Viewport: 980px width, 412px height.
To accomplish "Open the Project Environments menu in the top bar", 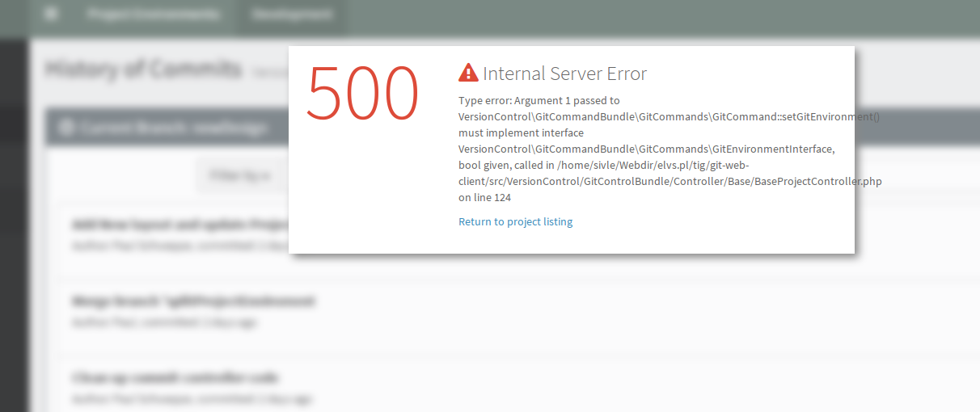I will coord(154,15).
